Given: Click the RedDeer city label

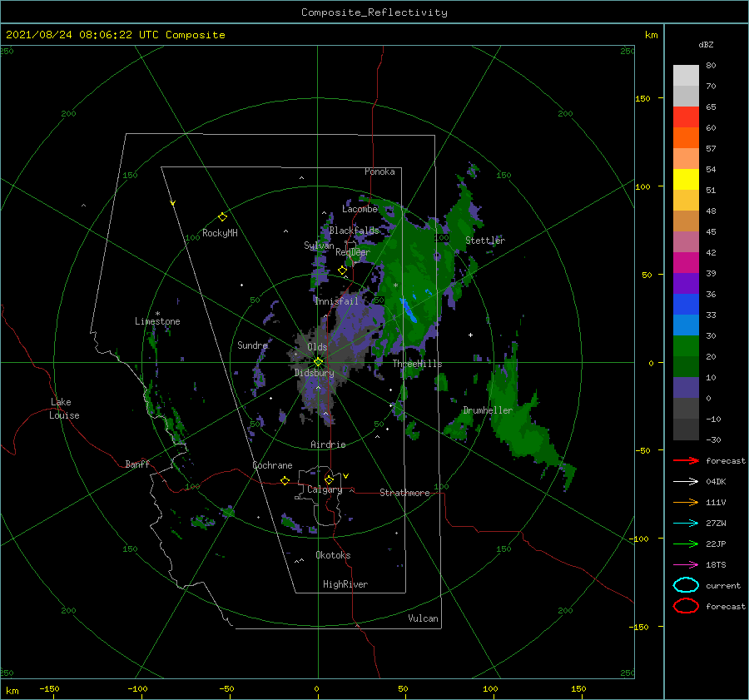Looking at the screenshot, I should point(353,252).
